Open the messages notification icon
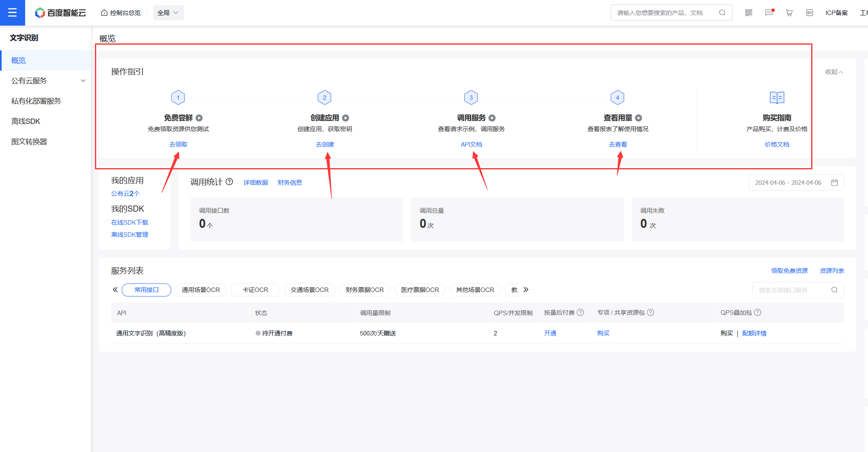Screen dimensions: 868x452 click(769, 13)
